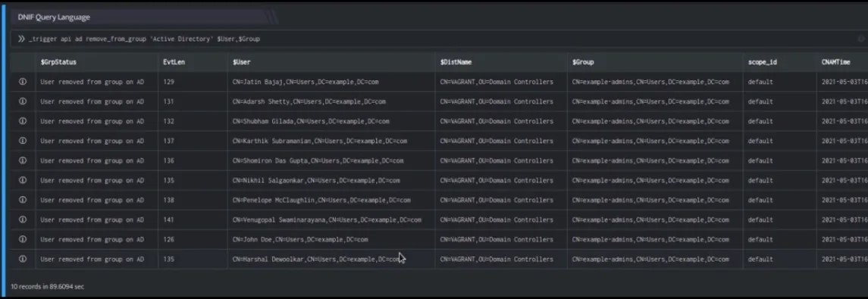Viewport: 868px width, 299px height.
Task: Click EvtLen value 141
Action: tap(168, 220)
